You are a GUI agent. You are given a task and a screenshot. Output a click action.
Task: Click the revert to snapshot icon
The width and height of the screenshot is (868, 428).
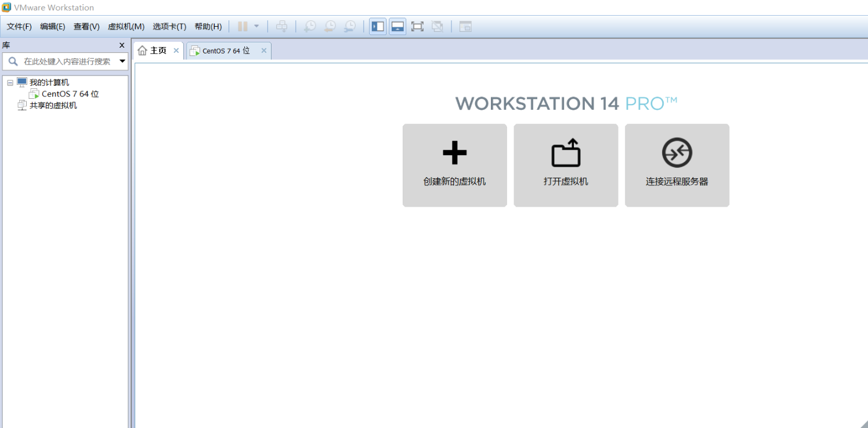tap(330, 26)
